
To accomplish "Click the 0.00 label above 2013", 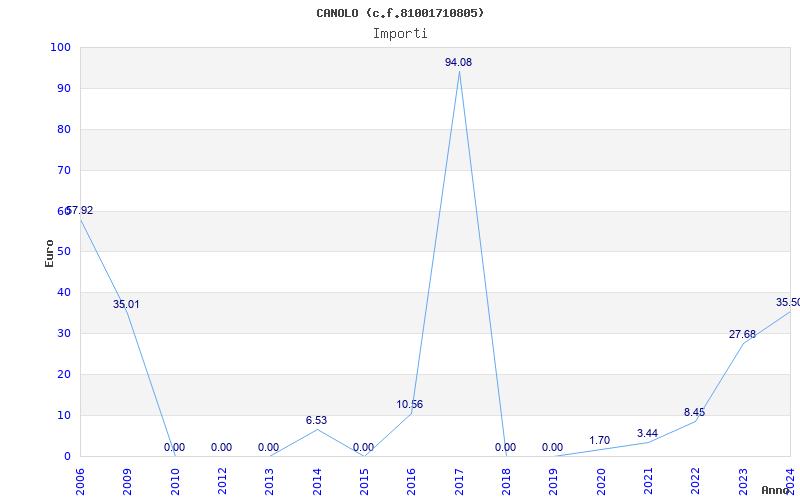I will coord(268,447).
